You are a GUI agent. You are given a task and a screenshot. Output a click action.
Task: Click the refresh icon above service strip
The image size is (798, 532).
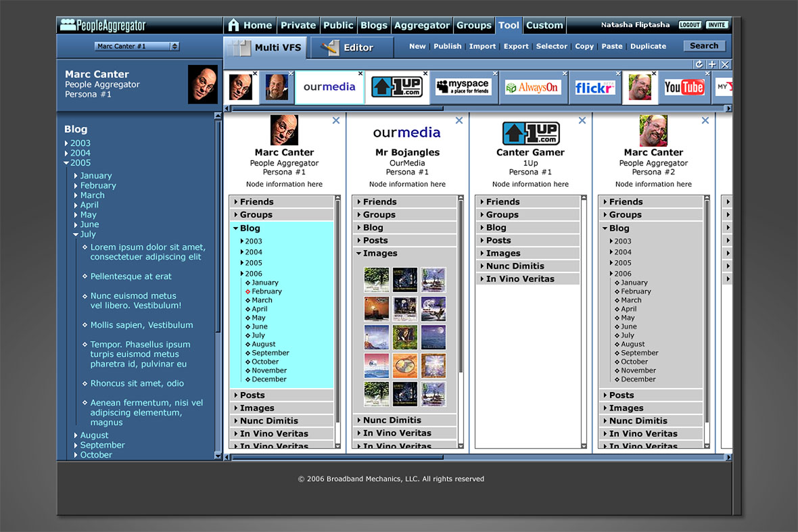(699, 64)
